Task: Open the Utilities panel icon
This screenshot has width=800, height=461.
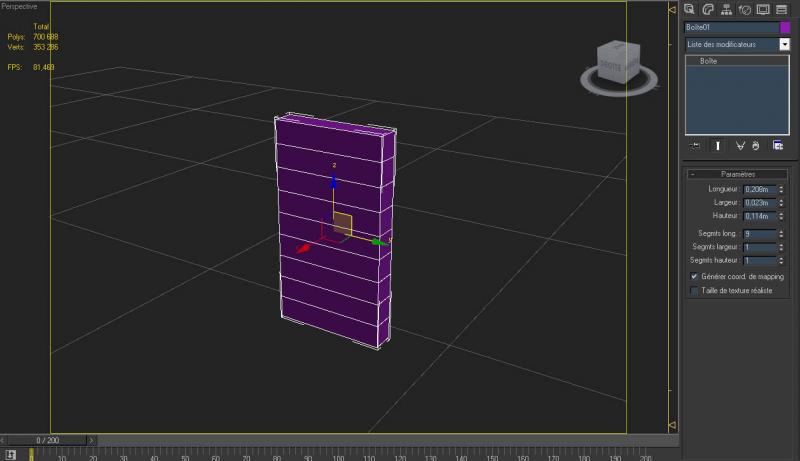Action: point(779,8)
